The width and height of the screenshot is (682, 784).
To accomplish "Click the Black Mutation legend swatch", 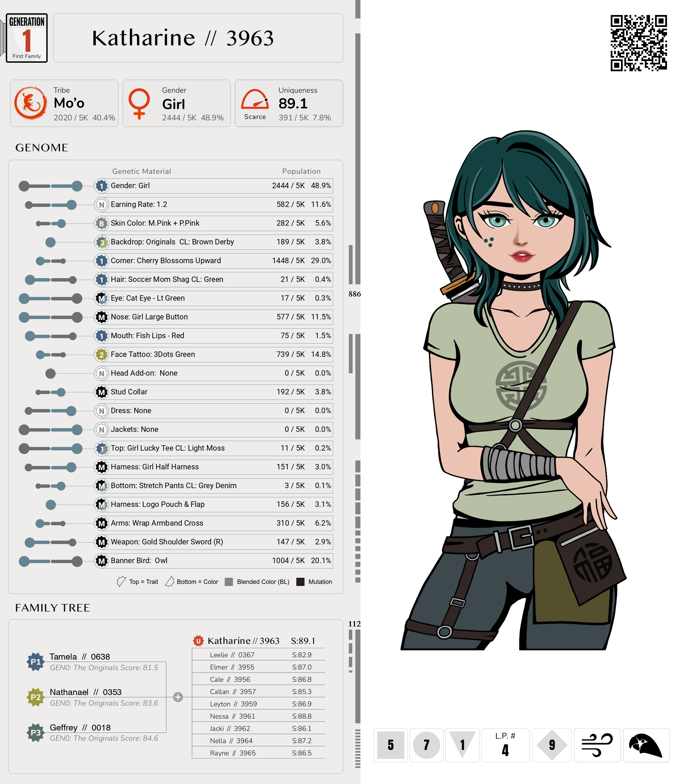I will (x=300, y=582).
